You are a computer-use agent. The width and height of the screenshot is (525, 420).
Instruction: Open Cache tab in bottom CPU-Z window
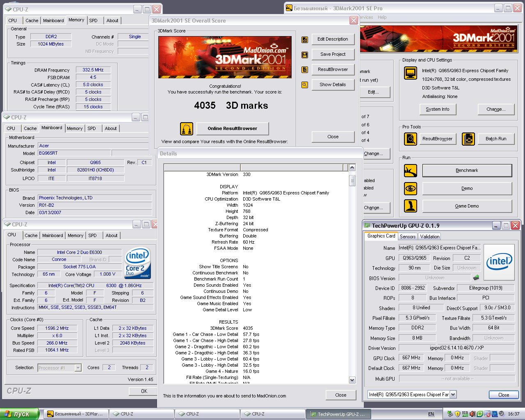[x=31, y=235]
